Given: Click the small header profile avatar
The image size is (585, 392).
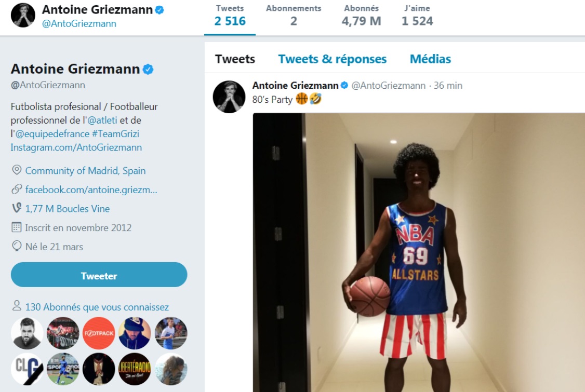Looking at the screenshot, I should tap(23, 15).
